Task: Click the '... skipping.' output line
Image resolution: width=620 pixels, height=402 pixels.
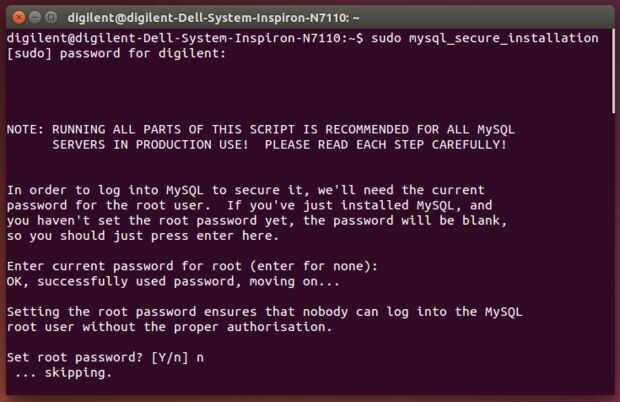Action: click(62, 373)
